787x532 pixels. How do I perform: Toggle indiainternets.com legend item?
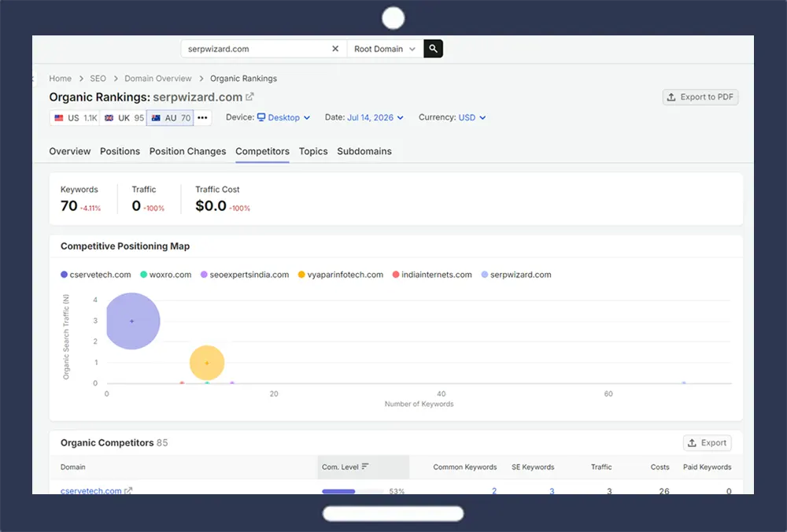click(432, 275)
